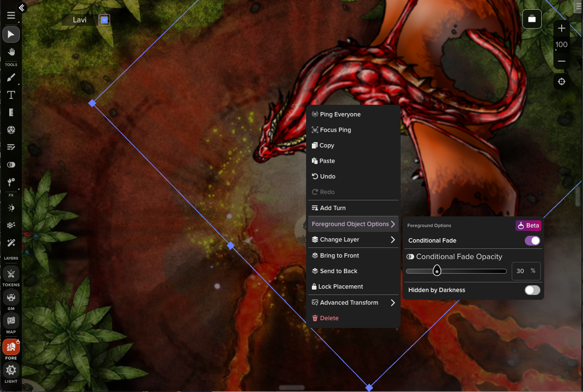The width and height of the screenshot is (583, 392).
Task: Open the Lavi page dropdown arrow
Action: [104, 20]
